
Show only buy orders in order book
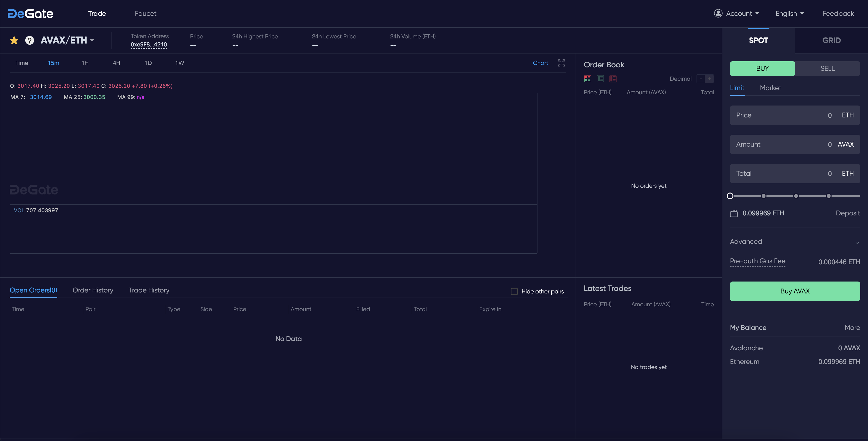[600, 79]
